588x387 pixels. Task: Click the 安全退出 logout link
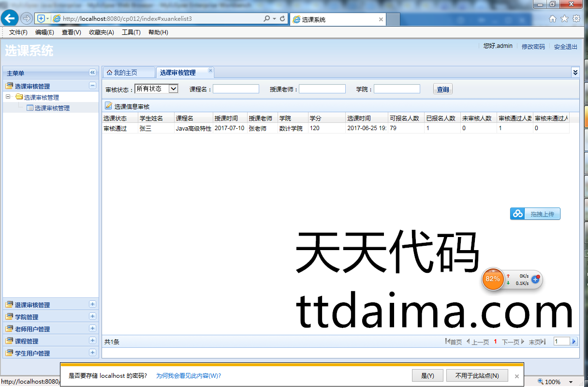point(565,47)
